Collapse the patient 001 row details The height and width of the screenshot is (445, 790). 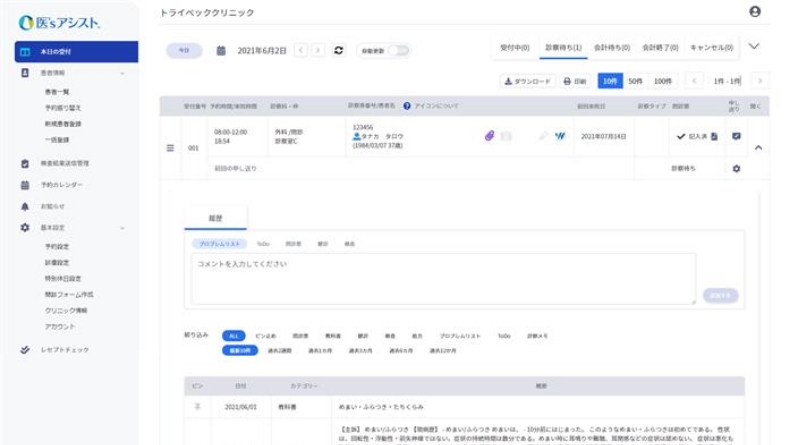(757, 148)
